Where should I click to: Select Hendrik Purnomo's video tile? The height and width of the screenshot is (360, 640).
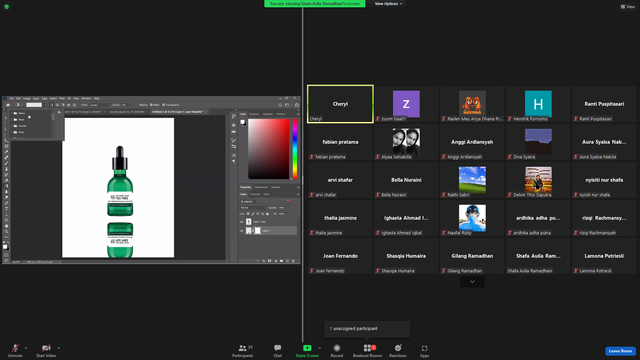pos(538,104)
